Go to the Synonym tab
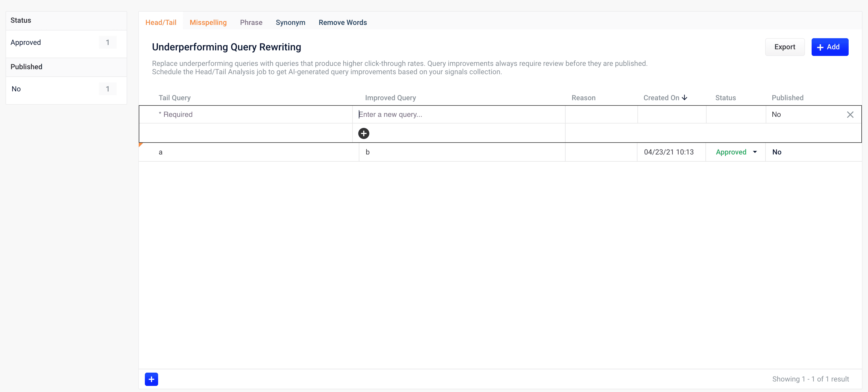The height and width of the screenshot is (392, 868). pos(290,22)
